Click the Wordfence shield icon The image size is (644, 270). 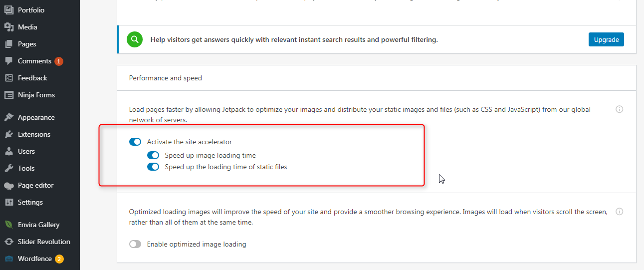(8, 259)
